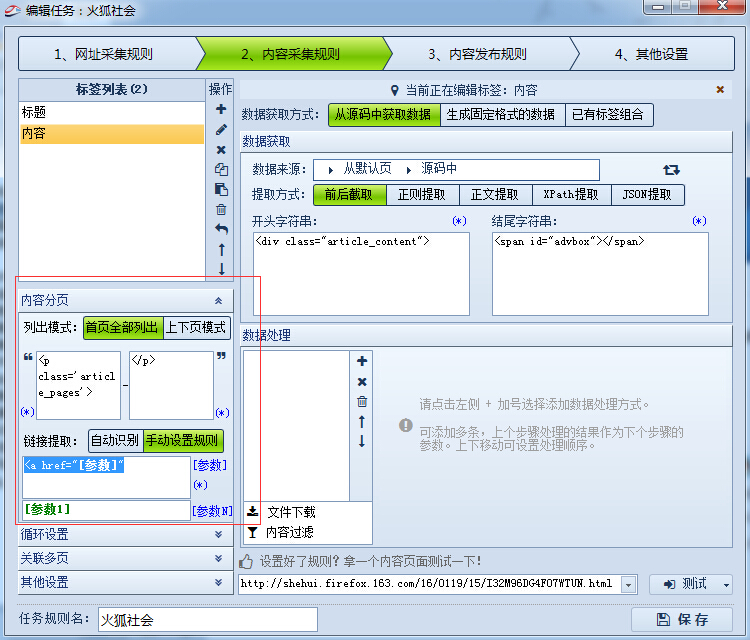Select 正则提取 extraction mode
The width and height of the screenshot is (750, 640).
click(x=422, y=195)
